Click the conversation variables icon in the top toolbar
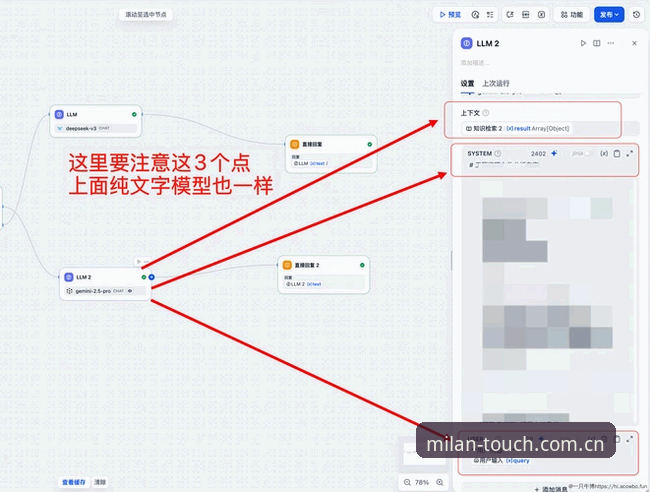The width and height of the screenshot is (650, 492). (526, 15)
